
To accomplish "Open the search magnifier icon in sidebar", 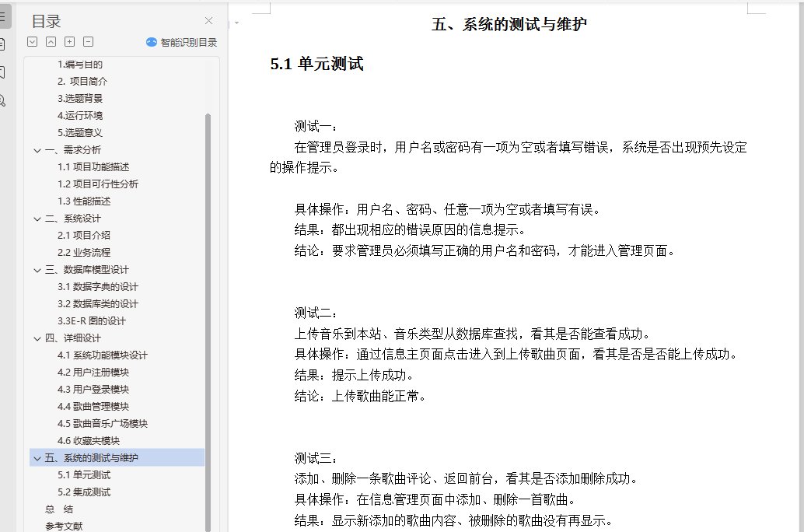I will pyautogui.click(x=2, y=100).
